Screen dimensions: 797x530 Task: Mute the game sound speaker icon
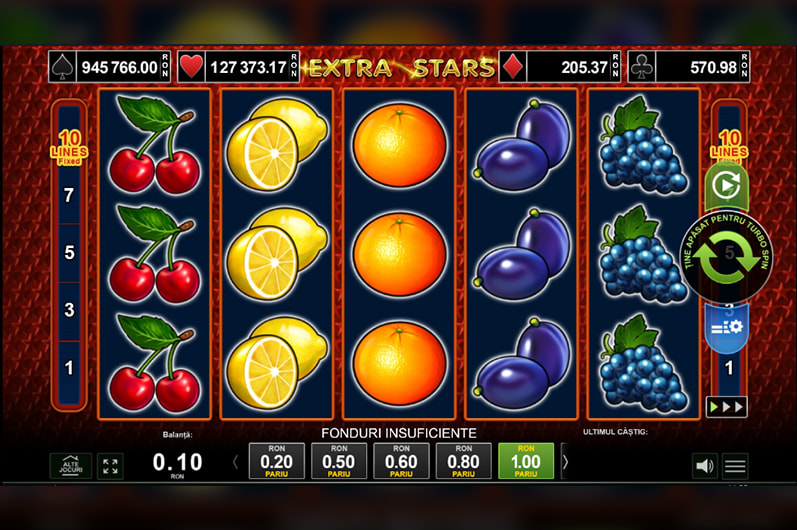[x=704, y=465]
